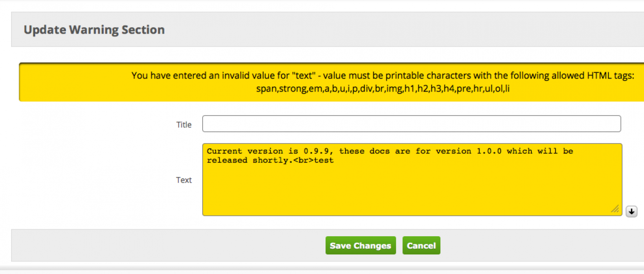Click the resize grip in the textarea corner
Image resolution: width=644 pixels, height=274 pixels.
pos(615,209)
